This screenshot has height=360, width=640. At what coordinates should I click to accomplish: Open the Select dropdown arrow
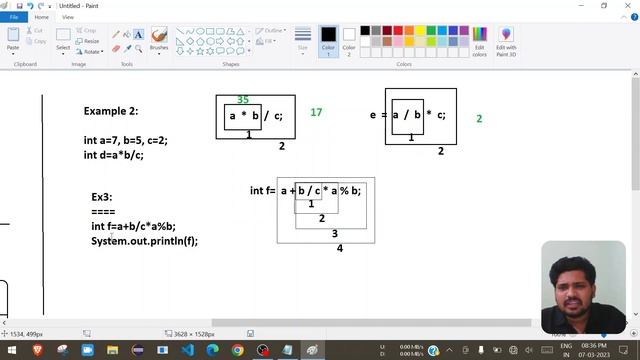(x=63, y=53)
